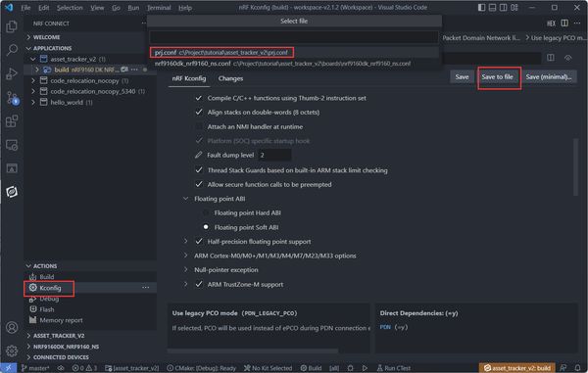
Task: Expand the hello_world application
Action: point(33,102)
